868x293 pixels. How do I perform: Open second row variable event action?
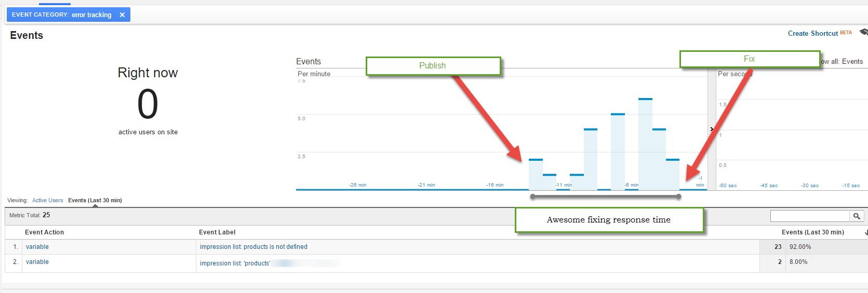37,262
